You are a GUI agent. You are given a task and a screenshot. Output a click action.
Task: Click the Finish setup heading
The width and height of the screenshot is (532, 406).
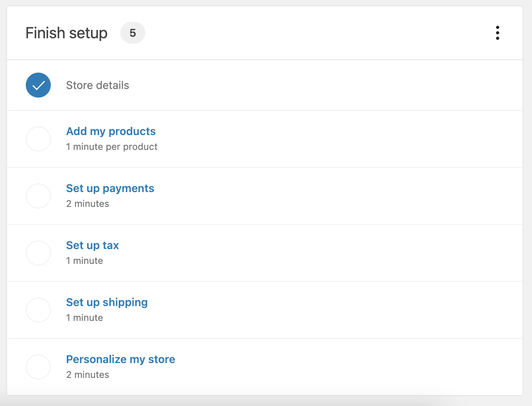click(x=66, y=33)
